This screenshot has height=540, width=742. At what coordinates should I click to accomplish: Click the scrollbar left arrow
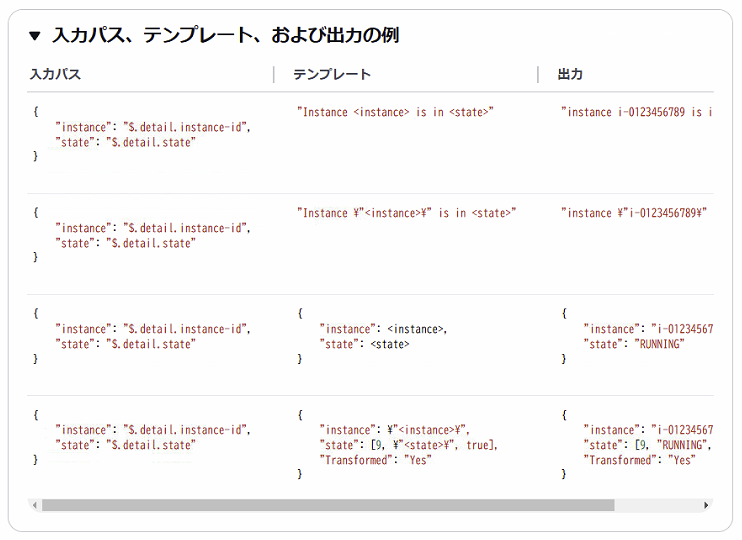pos(35,505)
